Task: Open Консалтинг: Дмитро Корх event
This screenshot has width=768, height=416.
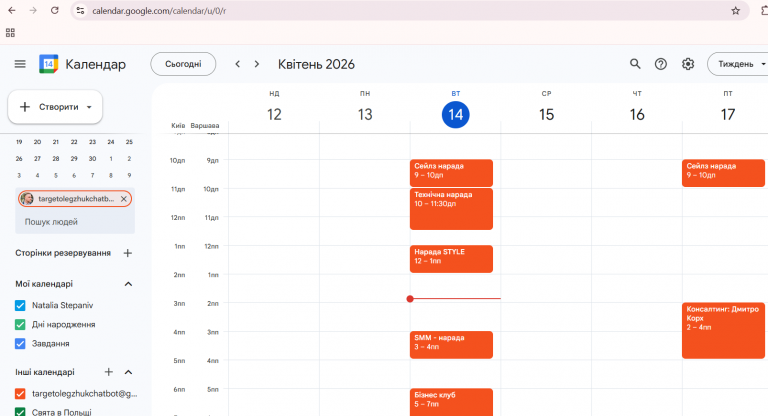Action: [x=723, y=331]
